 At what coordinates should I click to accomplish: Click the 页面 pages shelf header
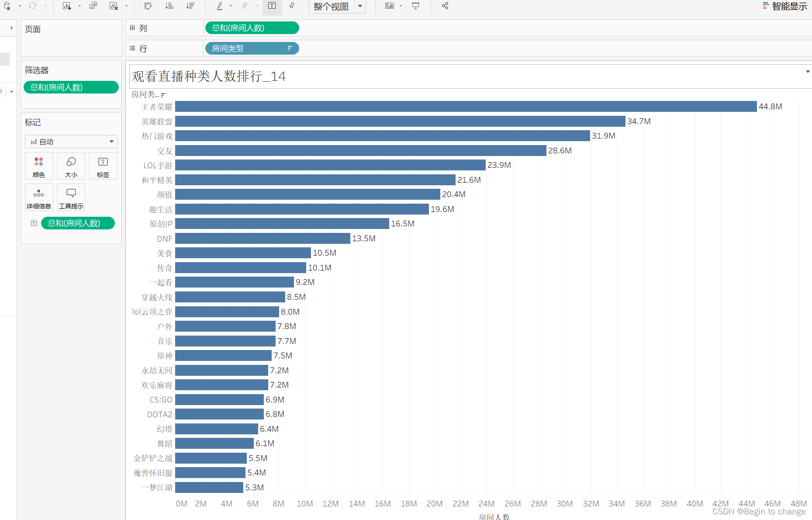(33, 29)
